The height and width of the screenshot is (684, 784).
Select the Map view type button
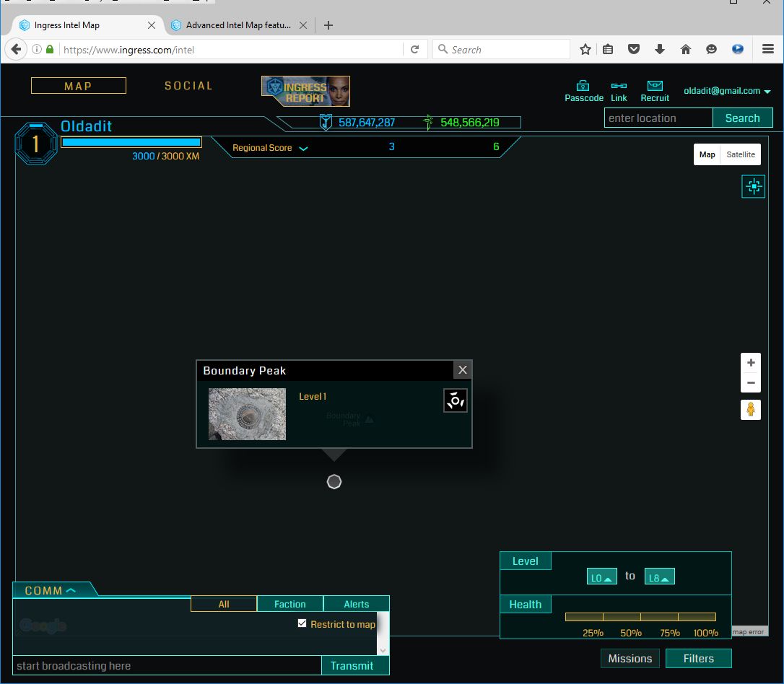pos(707,154)
